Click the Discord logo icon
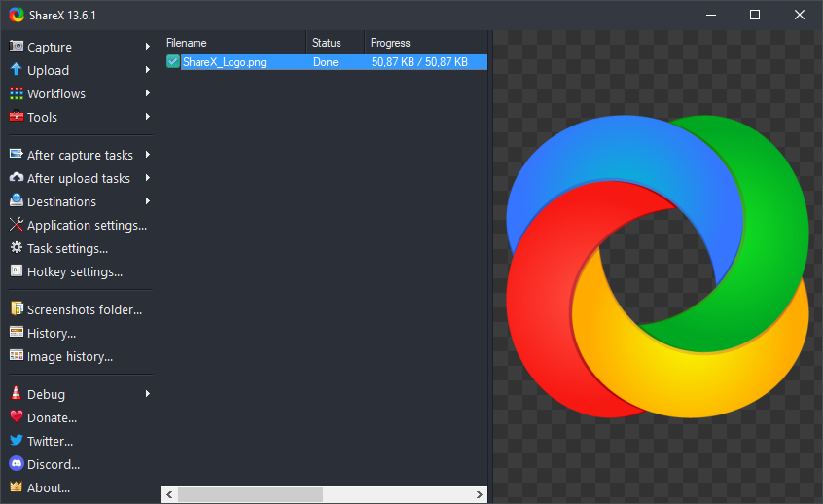This screenshot has height=504, width=823. pyautogui.click(x=17, y=464)
